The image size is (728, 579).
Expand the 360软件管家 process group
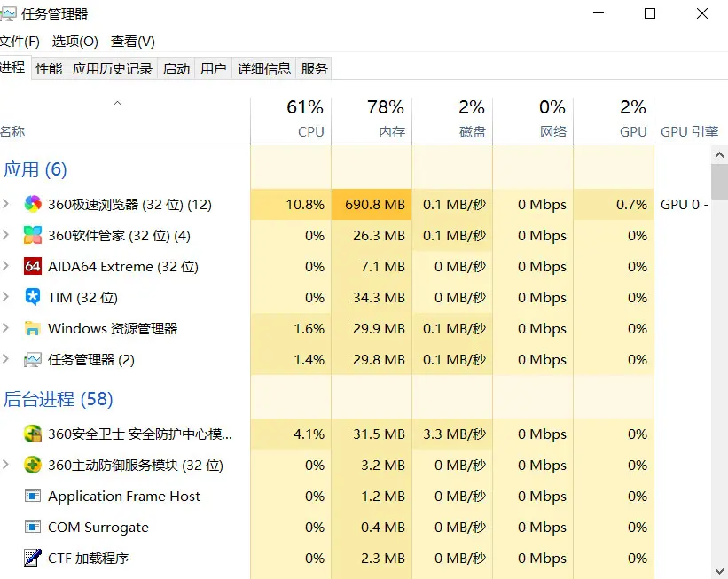click(5, 235)
